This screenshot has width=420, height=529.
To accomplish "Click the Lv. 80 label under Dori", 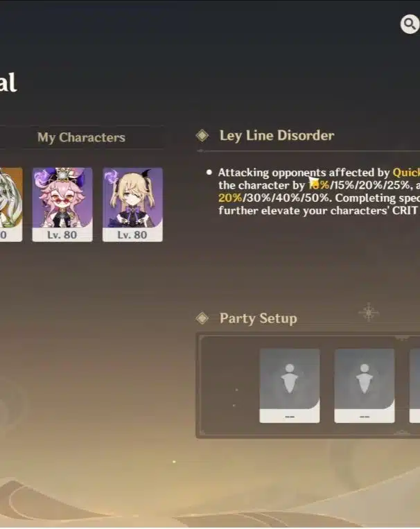I will [x=62, y=235].
